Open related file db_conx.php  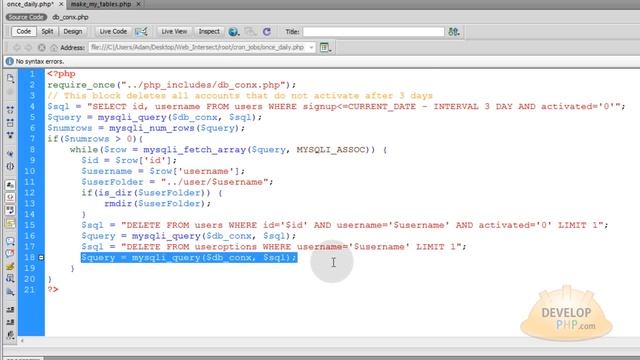coord(70,17)
